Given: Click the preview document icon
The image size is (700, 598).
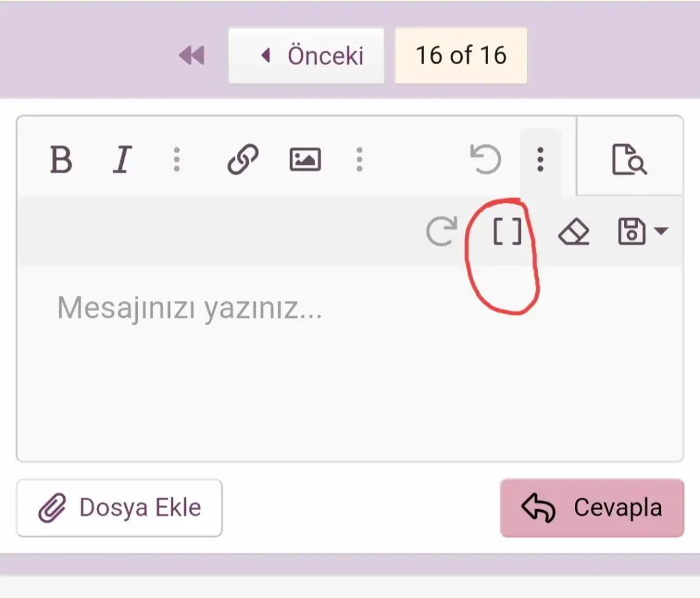Looking at the screenshot, I should tap(629, 160).
